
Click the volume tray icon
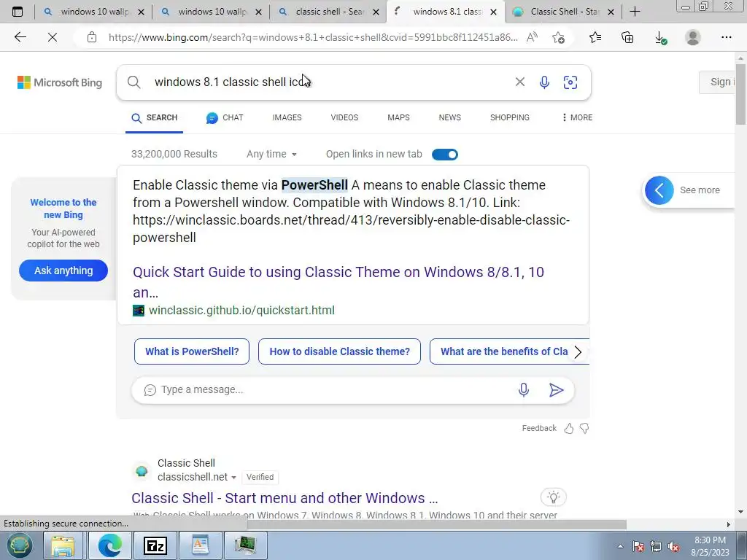(673, 547)
